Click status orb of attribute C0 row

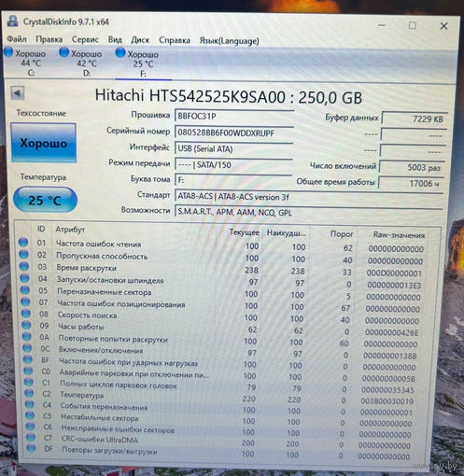pyautogui.click(x=28, y=371)
